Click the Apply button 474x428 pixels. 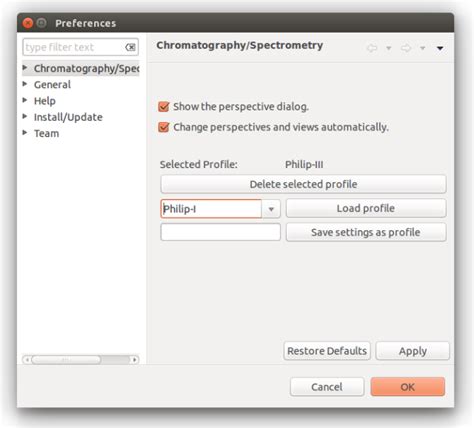click(x=413, y=351)
